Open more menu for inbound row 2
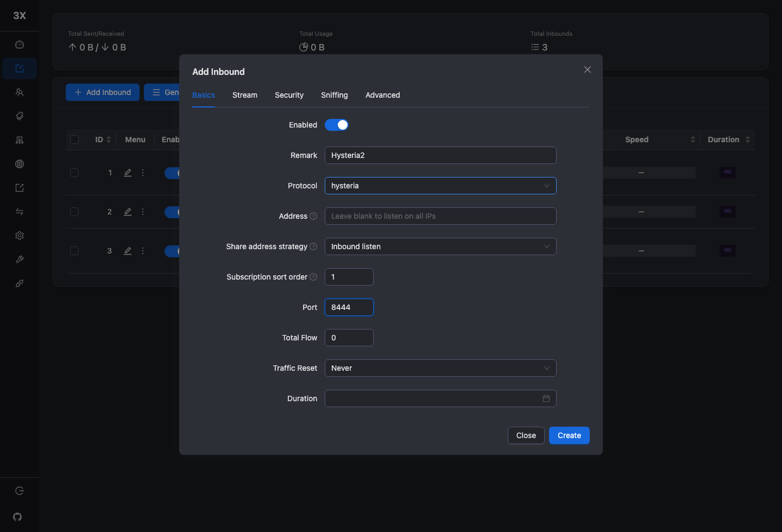 click(143, 212)
